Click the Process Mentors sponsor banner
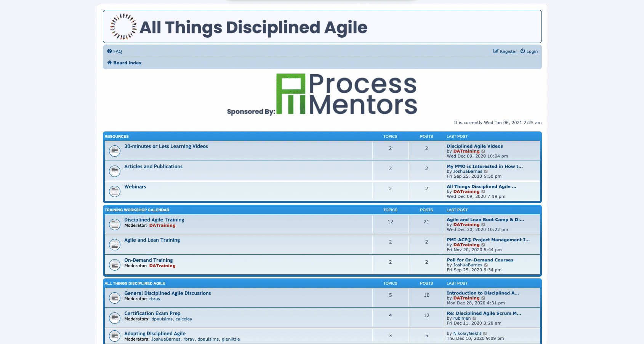 point(322,94)
